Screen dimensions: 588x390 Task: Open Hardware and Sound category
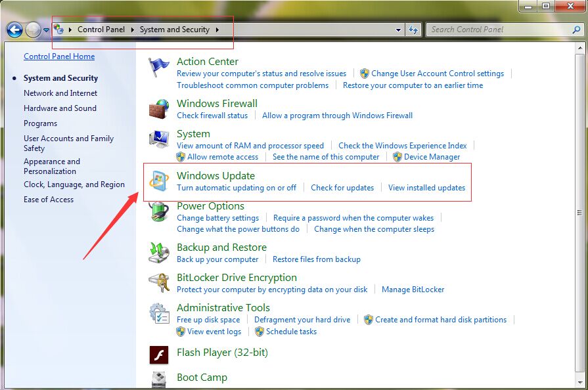pyautogui.click(x=60, y=108)
